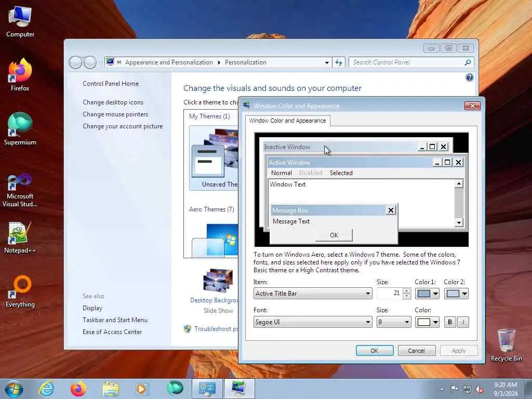
Task: Open Windows Media Player in taskbar
Action: pos(142,389)
